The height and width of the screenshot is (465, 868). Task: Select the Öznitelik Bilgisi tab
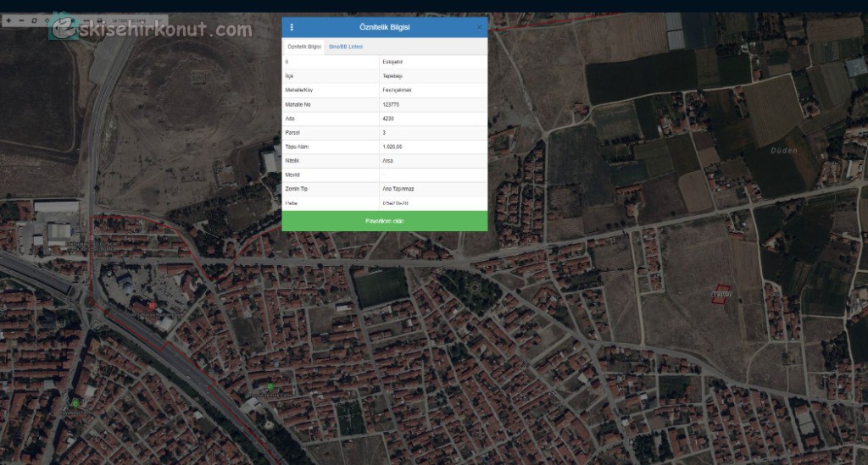tap(304, 47)
